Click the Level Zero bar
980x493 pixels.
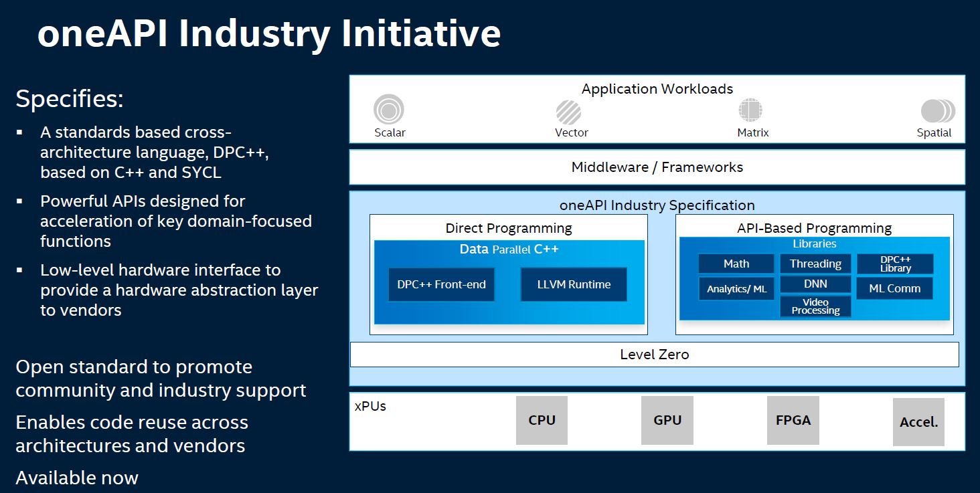pyautogui.click(x=654, y=355)
